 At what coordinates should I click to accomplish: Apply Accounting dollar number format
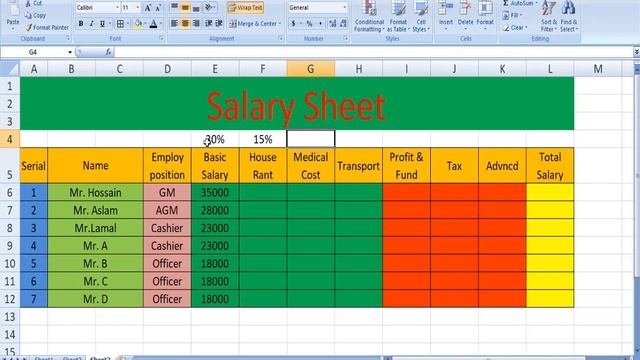tap(293, 24)
